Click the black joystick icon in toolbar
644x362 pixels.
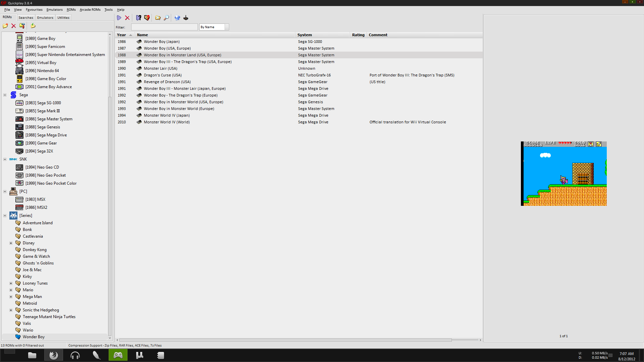(x=186, y=18)
